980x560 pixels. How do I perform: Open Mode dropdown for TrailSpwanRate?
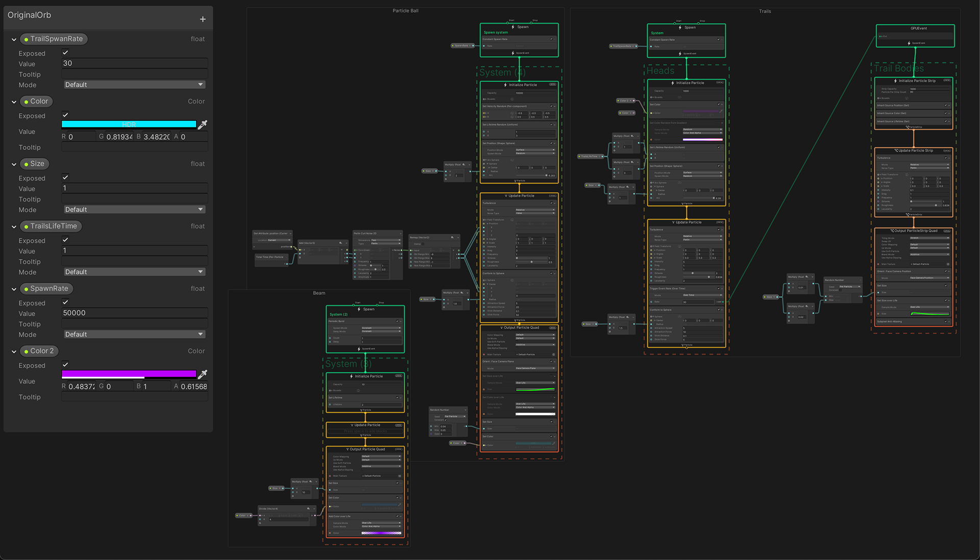(x=134, y=85)
